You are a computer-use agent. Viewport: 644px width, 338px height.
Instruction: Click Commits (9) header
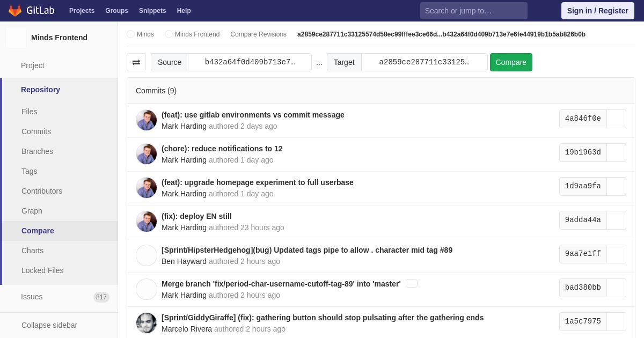tap(156, 91)
